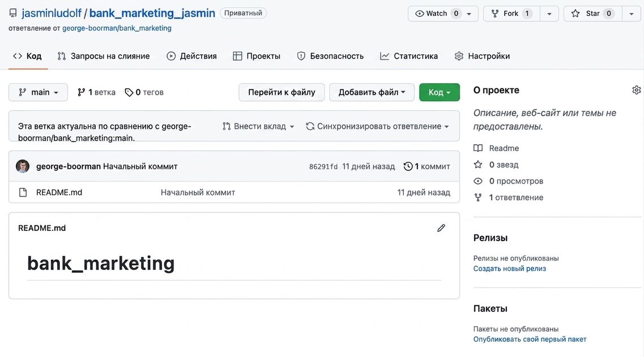Open the Начальный коммит link in README.md row
This screenshot has height=357, width=644.
coord(198,192)
